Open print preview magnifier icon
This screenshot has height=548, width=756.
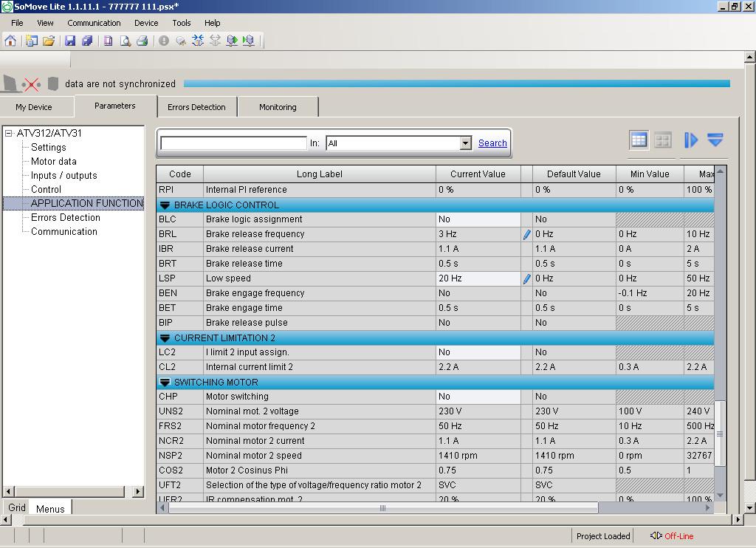pos(126,41)
